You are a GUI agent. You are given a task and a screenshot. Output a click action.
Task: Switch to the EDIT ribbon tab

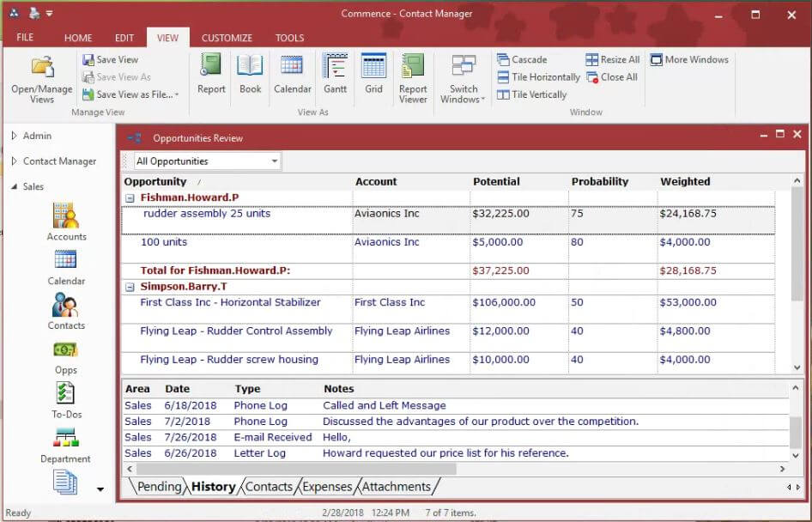(124, 38)
